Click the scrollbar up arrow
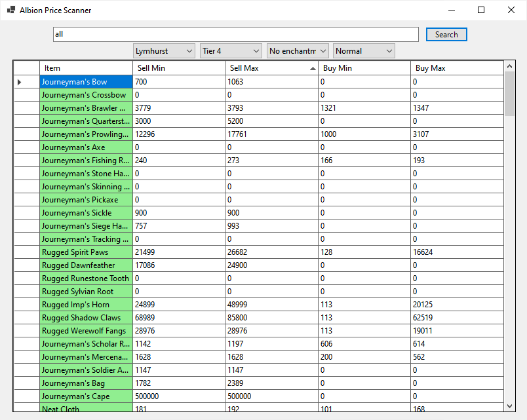 [509, 66]
